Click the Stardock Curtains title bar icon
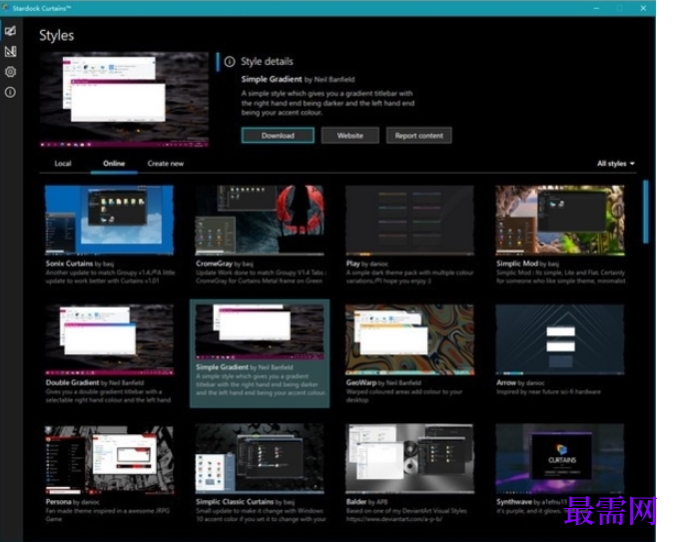The image size is (676, 542). pos(6,8)
